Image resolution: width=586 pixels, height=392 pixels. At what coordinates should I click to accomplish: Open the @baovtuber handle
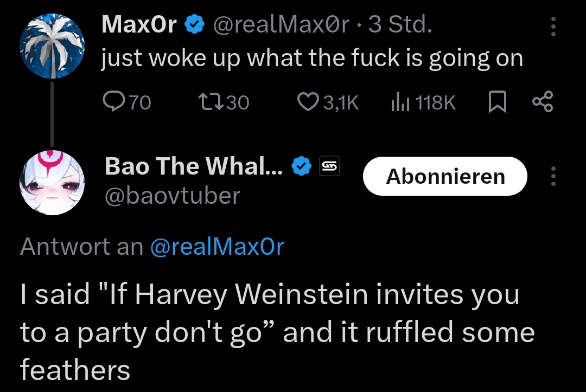pyautogui.click(x=172, y=195)
